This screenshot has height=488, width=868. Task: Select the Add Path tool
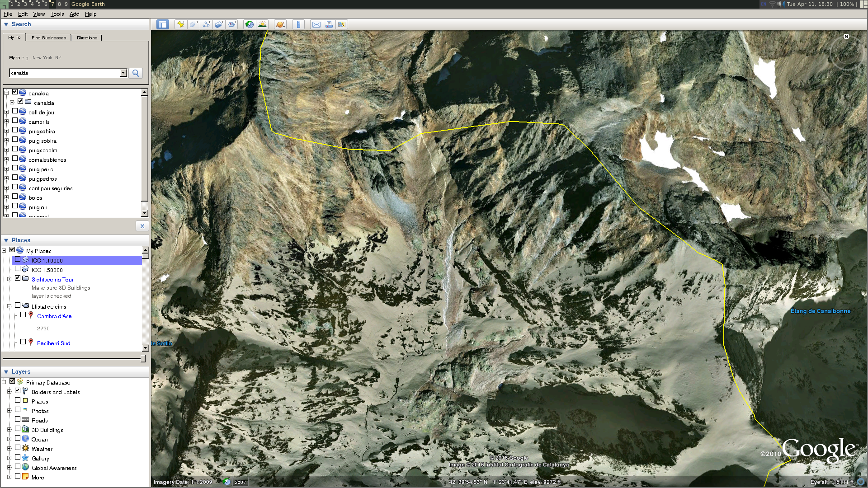206,24
